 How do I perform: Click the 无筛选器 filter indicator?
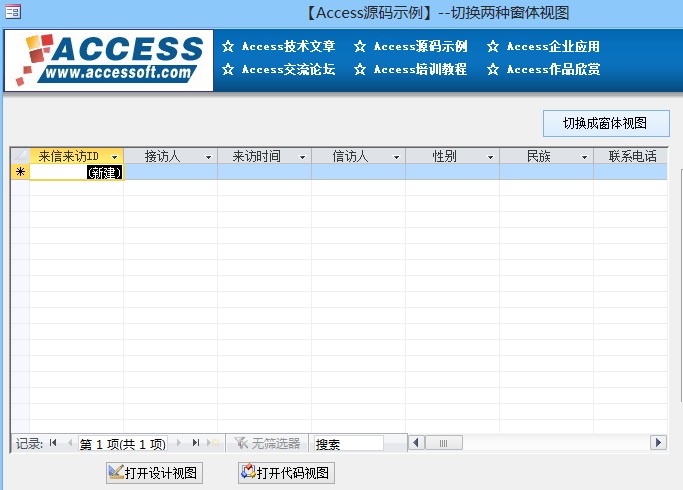coord(267,443)
